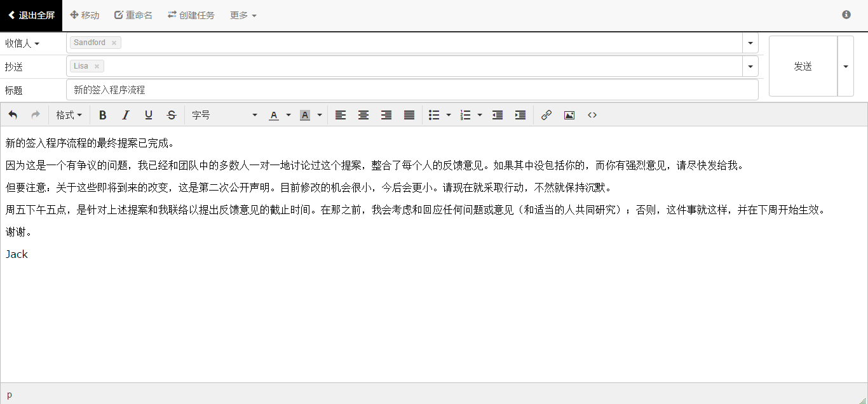Click the Jack signature line
The height and width of the screenshot is (404, 868).
(17, 254)
